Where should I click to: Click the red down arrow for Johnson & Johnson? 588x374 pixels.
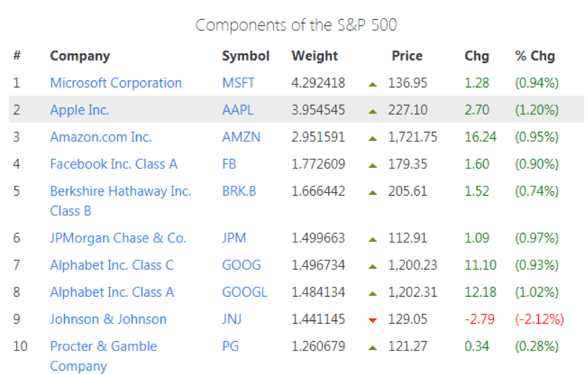click(x=373, y=320)
